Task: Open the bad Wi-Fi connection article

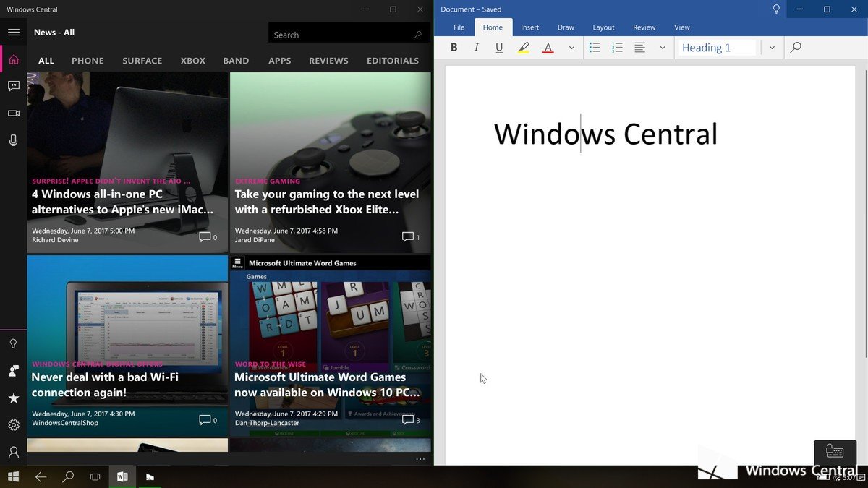Action: point(127,346)
